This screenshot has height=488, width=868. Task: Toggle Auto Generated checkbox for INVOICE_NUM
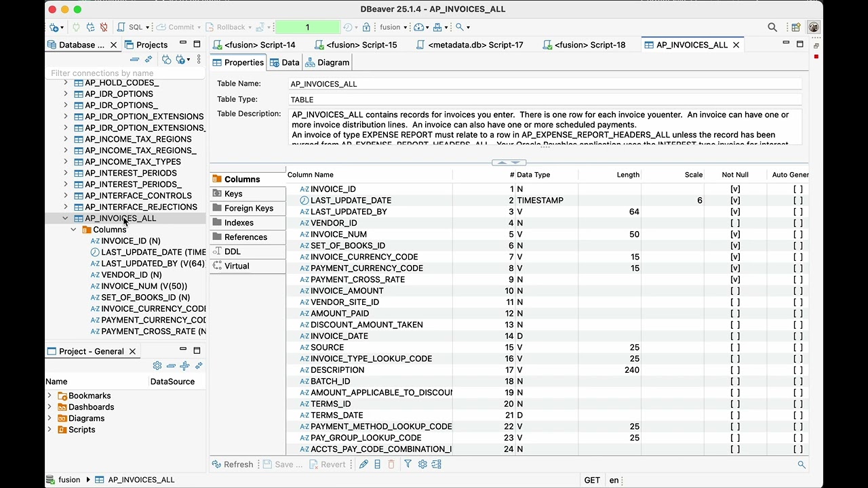(x=797, y=235)
